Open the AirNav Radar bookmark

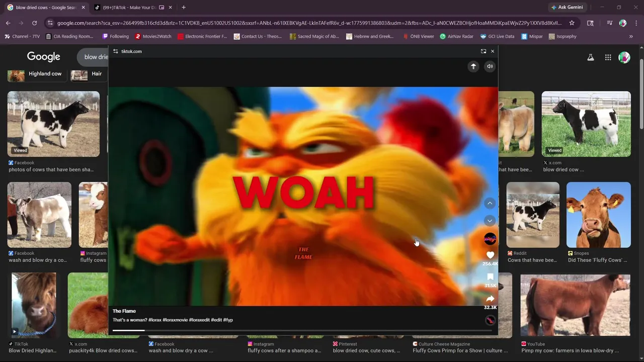pos(456,37)
